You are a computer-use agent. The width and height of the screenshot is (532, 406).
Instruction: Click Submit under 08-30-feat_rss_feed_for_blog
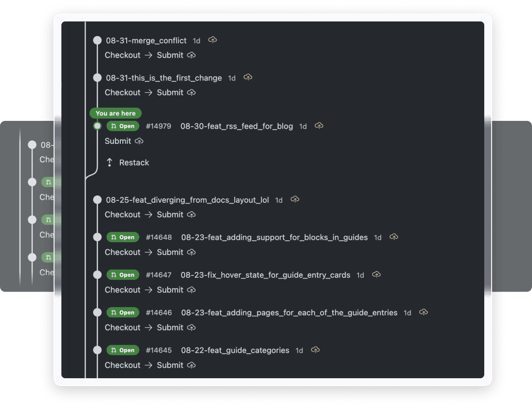pyautogui.click(x=117, y=141)
